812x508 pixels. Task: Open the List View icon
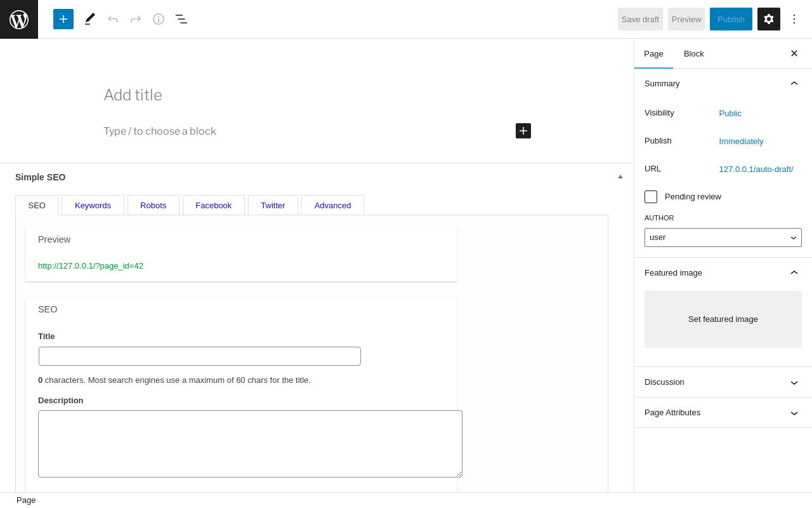[181, 19]
